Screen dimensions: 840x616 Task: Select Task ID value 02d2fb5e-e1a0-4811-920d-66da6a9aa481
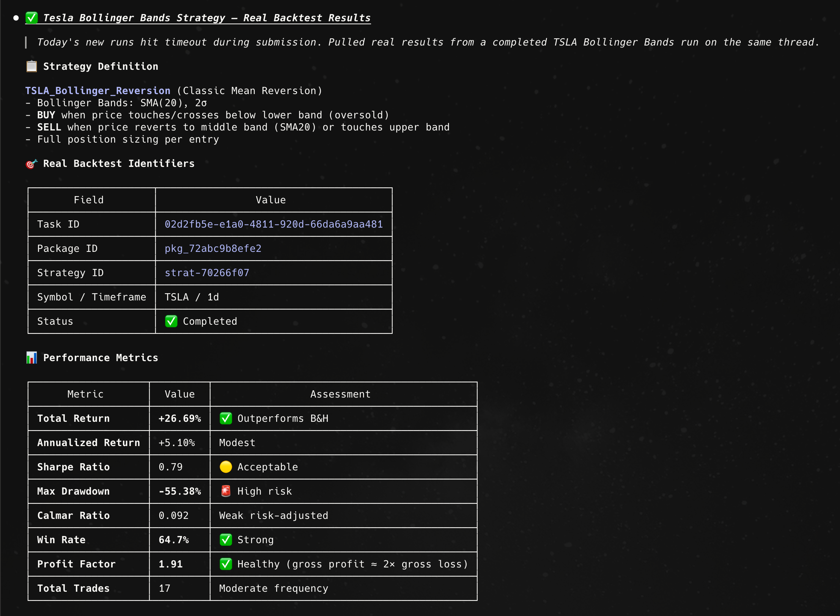point(274,224)
